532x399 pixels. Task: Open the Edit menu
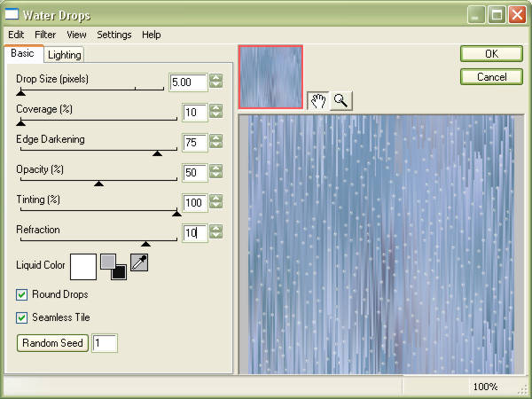click(x=16, y=35)
